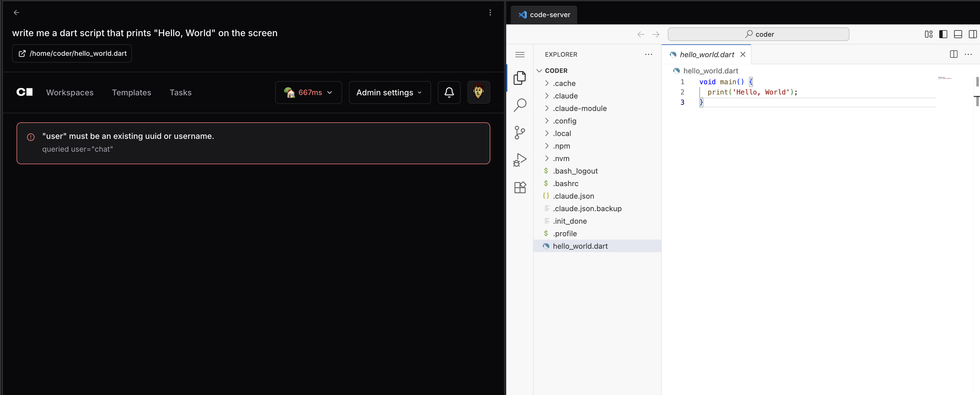Expand the .npm folder

597,146
